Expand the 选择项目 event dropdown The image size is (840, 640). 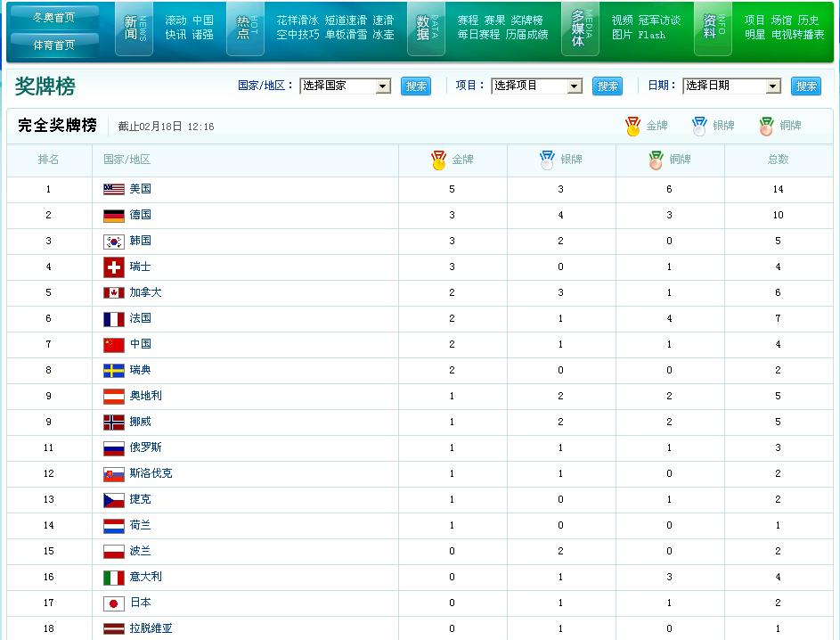pyautogui.click(x=537, y=86)
